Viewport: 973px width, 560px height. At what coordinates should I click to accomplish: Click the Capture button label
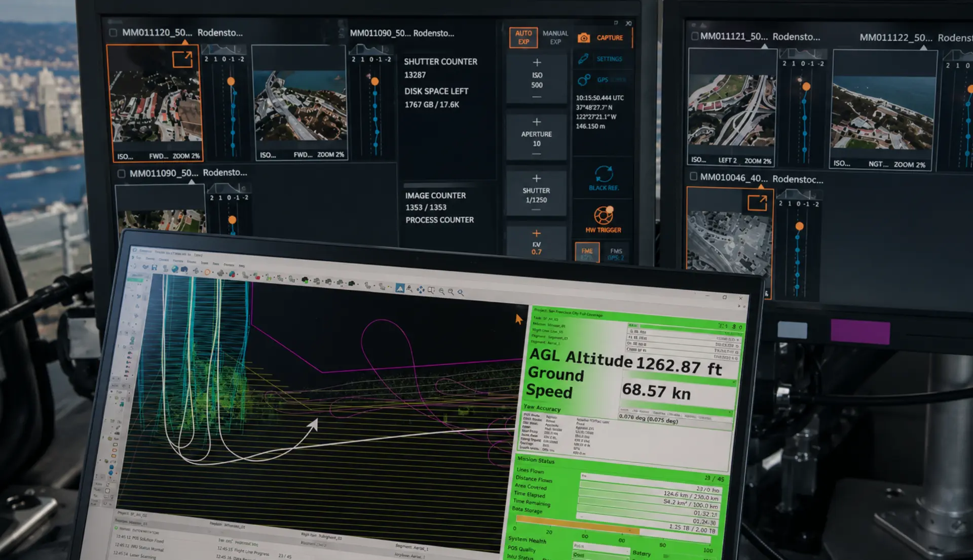coord(610,38)
